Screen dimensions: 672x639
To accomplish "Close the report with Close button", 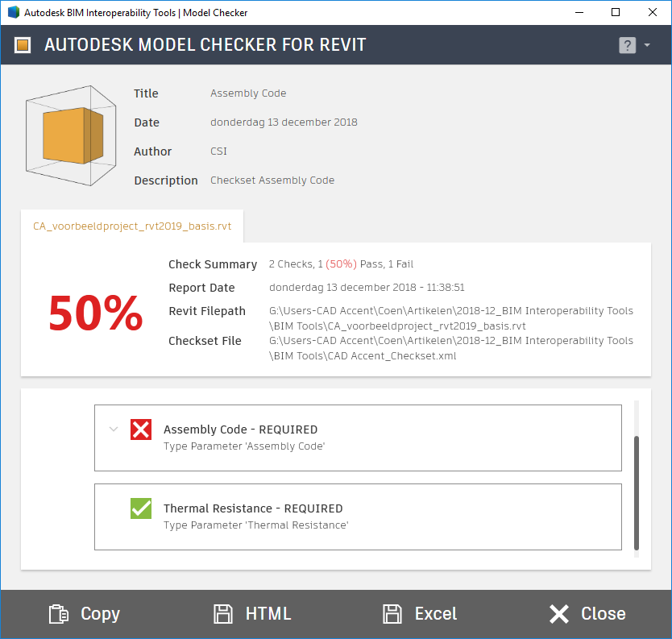I will (x=587, y=614).
